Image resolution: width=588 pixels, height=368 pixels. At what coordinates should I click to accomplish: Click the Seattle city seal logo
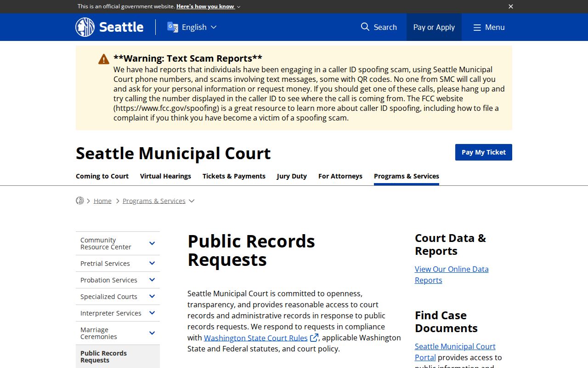click(x=85, y=27)
